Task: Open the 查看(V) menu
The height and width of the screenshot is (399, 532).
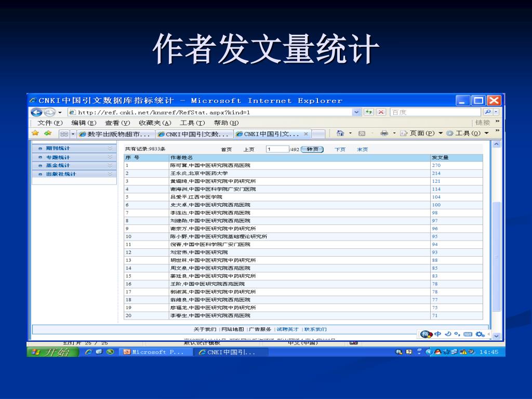Action: coord(117,123)
